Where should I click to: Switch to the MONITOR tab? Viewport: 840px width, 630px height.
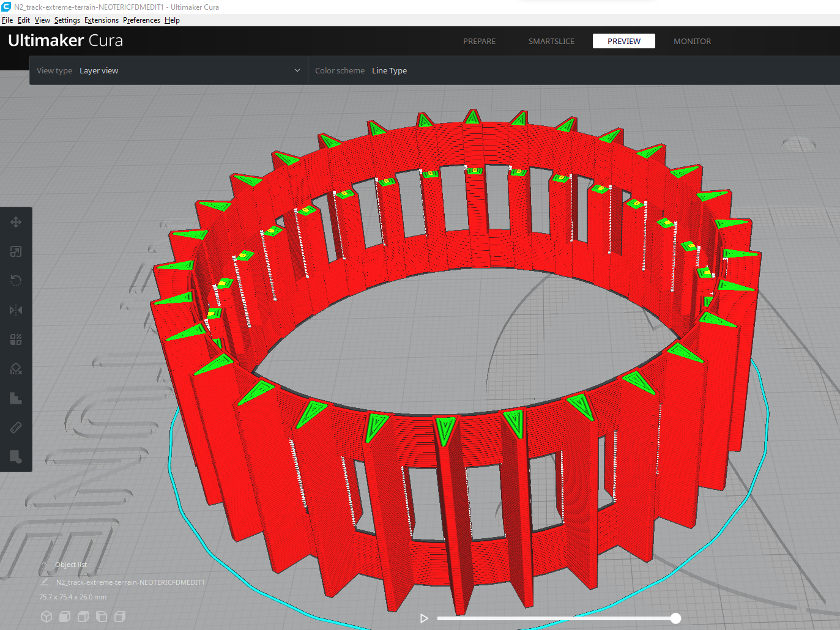pyautogui.click(x=692, y=41)
